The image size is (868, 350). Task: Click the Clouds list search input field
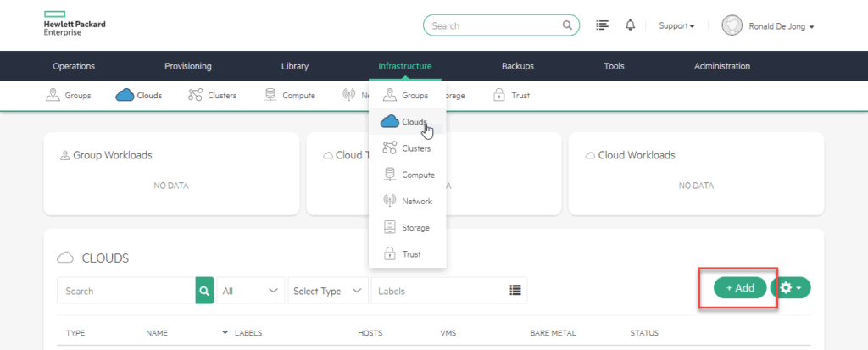click(126, 291)
